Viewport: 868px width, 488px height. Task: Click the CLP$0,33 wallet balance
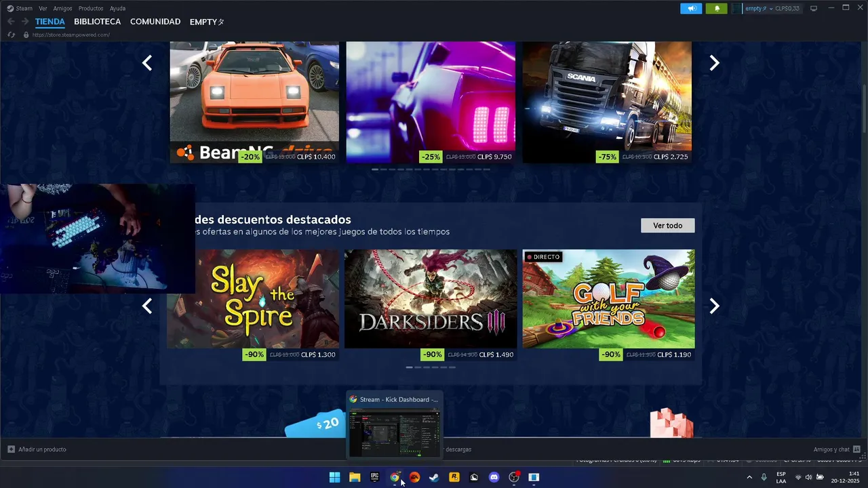tap(787, 8)
